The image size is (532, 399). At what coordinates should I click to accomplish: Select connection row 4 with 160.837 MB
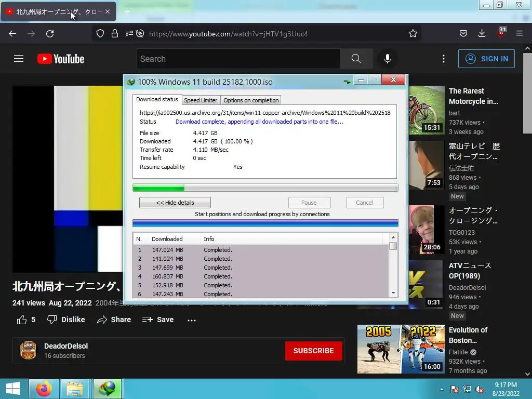pos(261,276)
